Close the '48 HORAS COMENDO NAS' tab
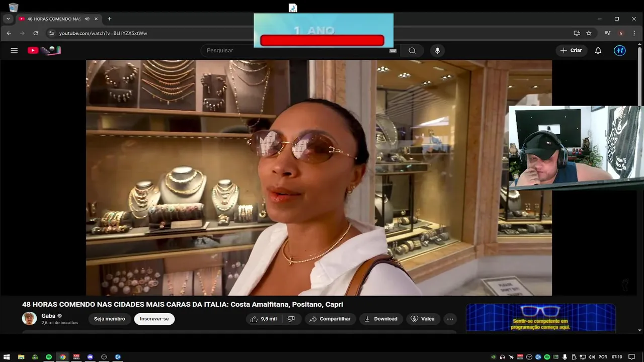The height and width of the screenshot is (362, 644). [x=97, y=19]
